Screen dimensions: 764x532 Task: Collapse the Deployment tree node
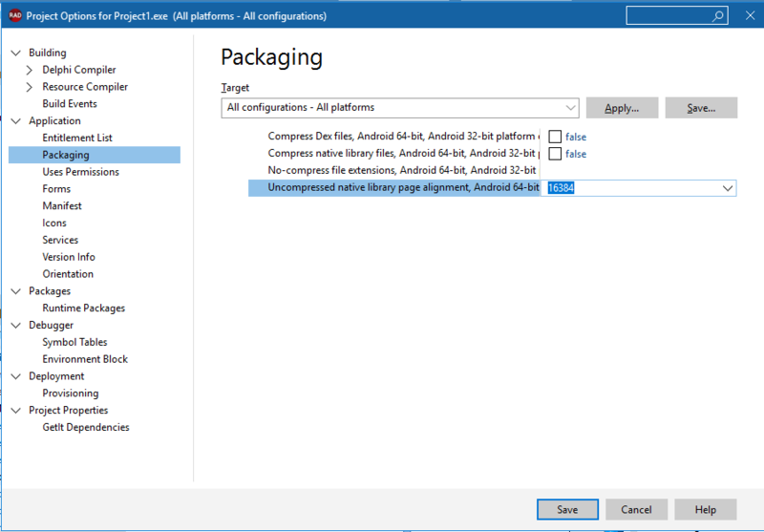[16, 376]
